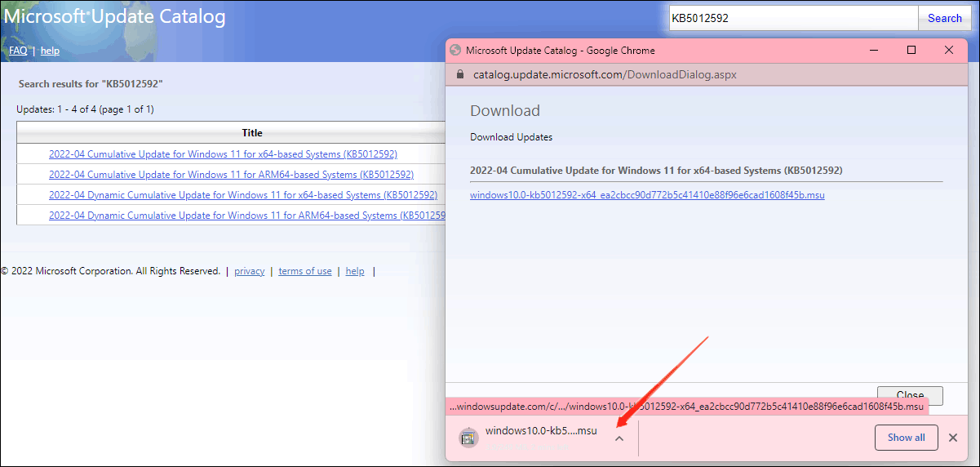Click the windows10.0-kb5....msu download item
Viewport: 980px width, 467px height.
click(541, 431)
